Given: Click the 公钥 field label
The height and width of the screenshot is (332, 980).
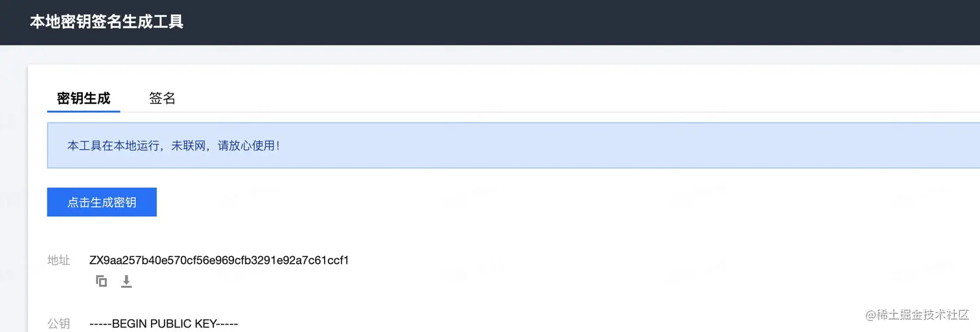Looking at the screenshot, I should (58, 323).
